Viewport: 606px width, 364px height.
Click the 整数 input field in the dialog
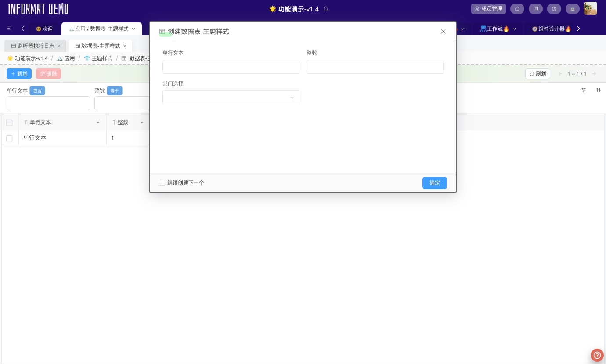click(375, 67)
